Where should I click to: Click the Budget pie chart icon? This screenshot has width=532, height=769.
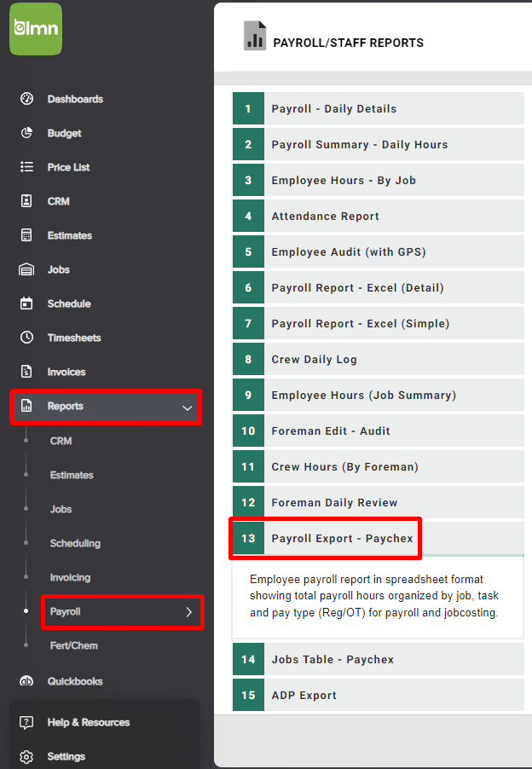coord(26,133)
